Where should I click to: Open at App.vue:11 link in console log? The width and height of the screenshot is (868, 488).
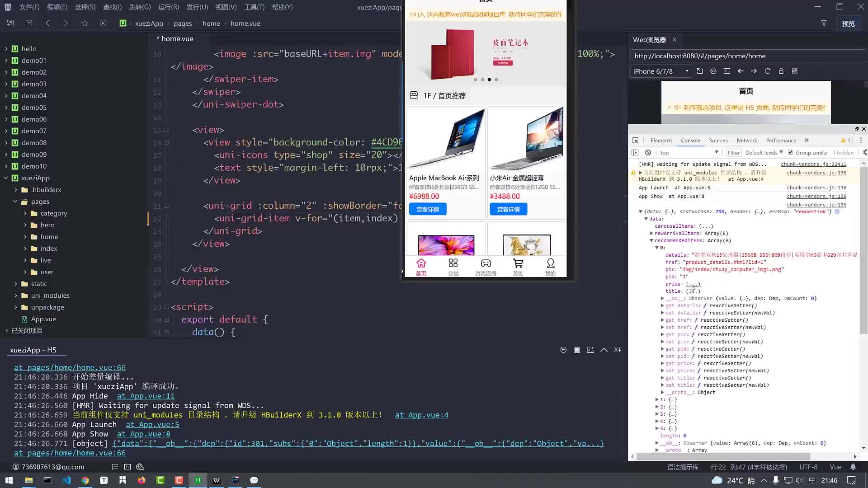tap(146, 396)
